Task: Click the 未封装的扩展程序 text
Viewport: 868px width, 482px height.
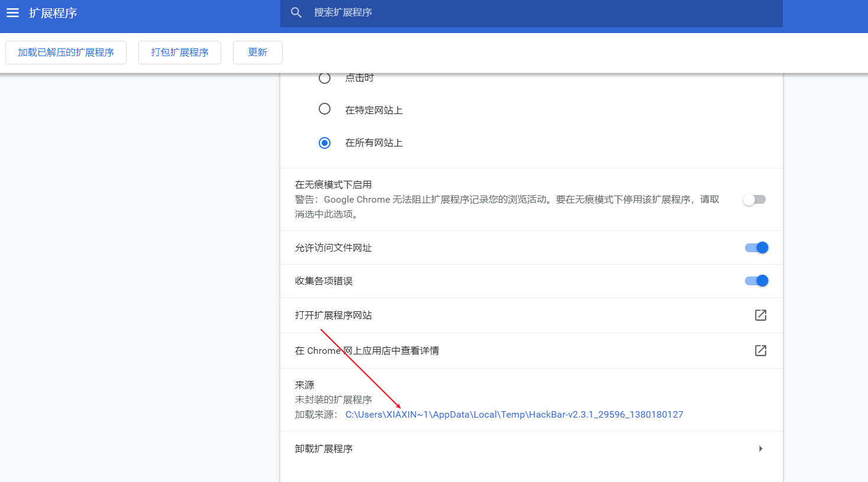Action: (x=333, y=400)
